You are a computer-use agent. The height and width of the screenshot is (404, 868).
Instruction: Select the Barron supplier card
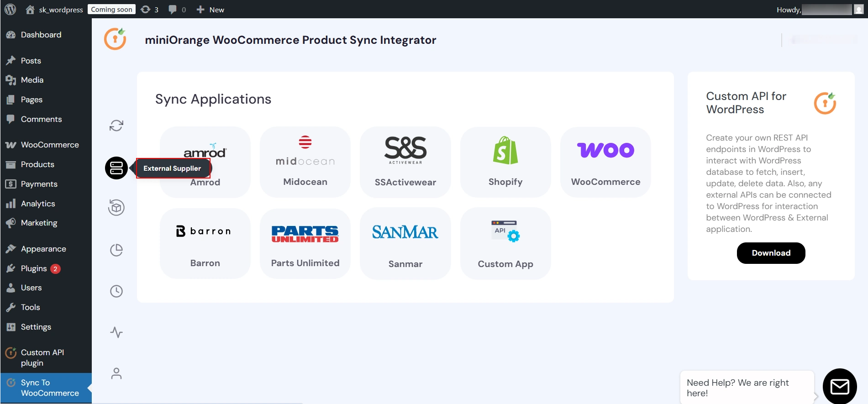click(x=205, y=244)
